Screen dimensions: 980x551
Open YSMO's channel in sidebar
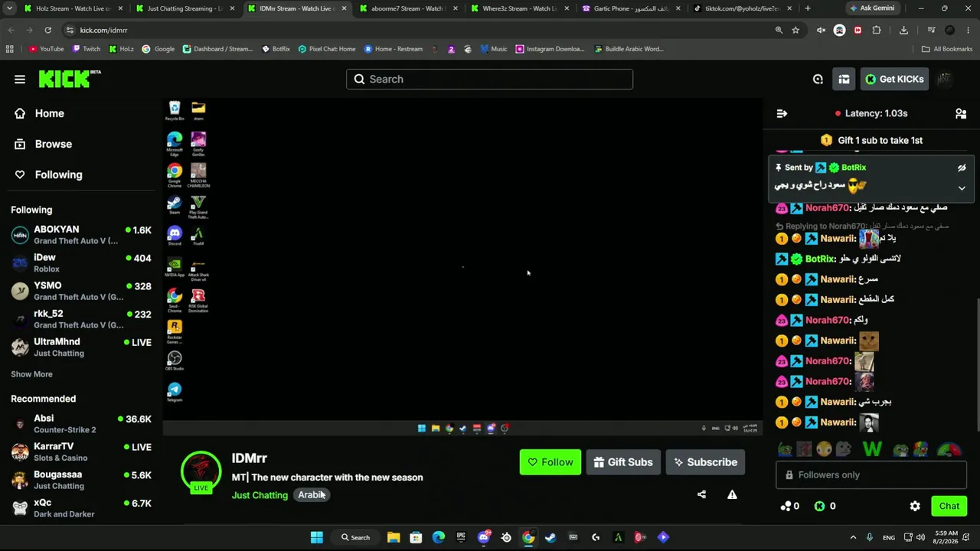click(x=81, y=291)
